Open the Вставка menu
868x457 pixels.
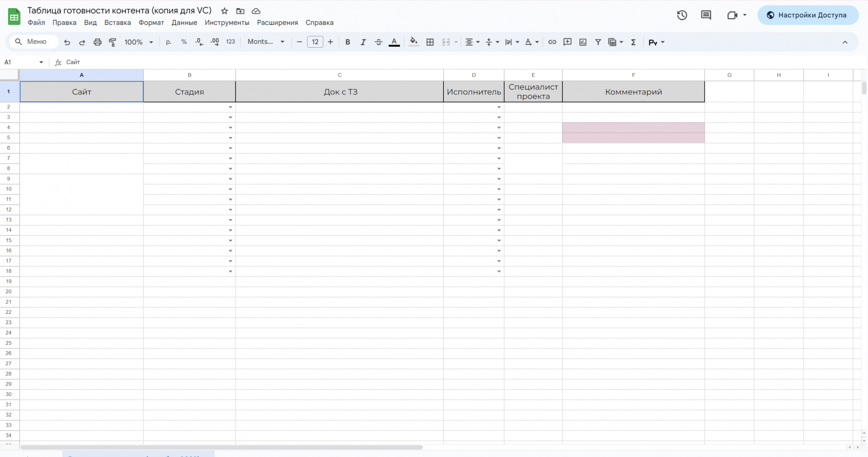[x=118, y=23]
